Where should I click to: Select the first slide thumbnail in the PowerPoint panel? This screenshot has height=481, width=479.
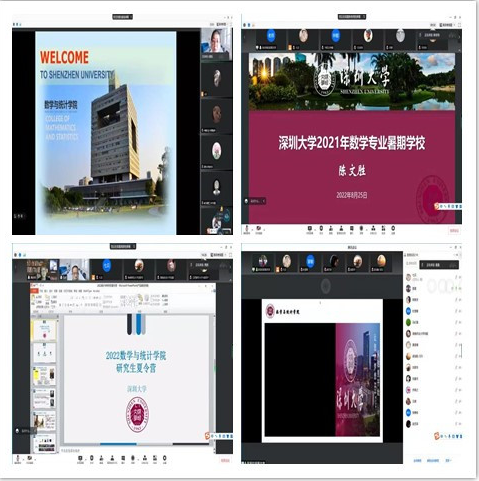tap(44, 330)
